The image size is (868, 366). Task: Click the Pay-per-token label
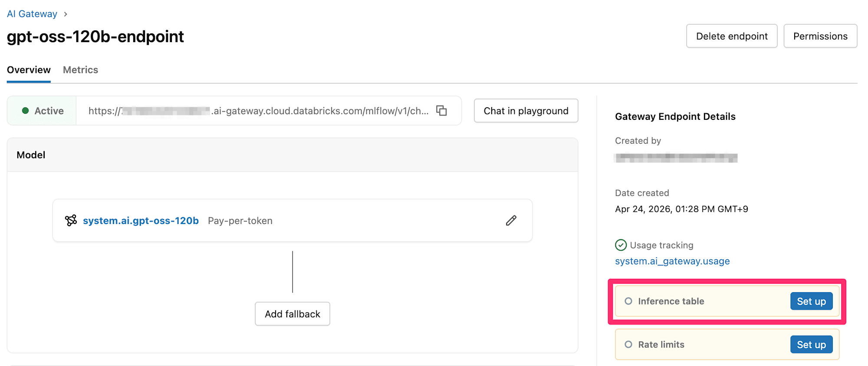[240, 221]
